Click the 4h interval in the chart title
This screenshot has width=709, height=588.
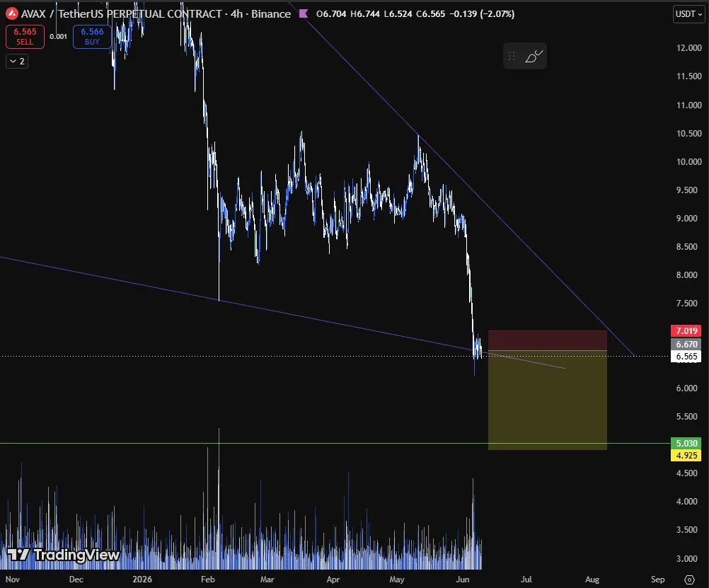pyautogui.click(x=236, y=14)
